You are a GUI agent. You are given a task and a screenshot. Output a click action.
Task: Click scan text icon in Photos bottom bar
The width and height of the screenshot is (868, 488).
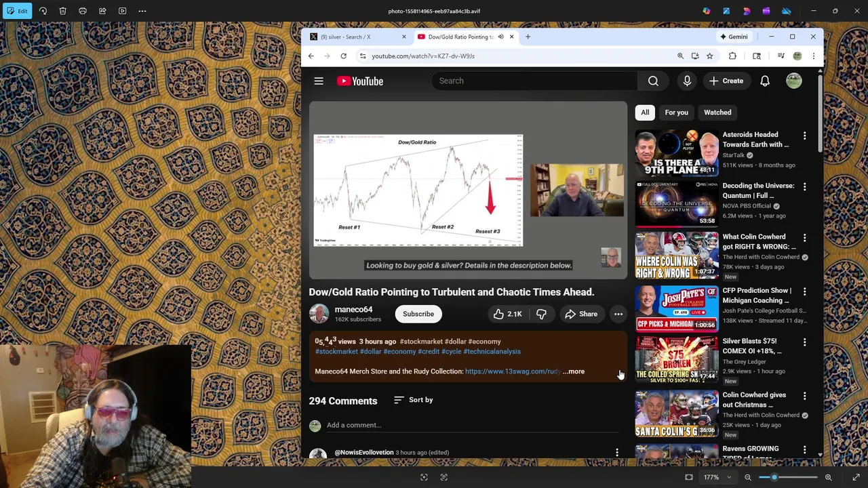point(444,477)
